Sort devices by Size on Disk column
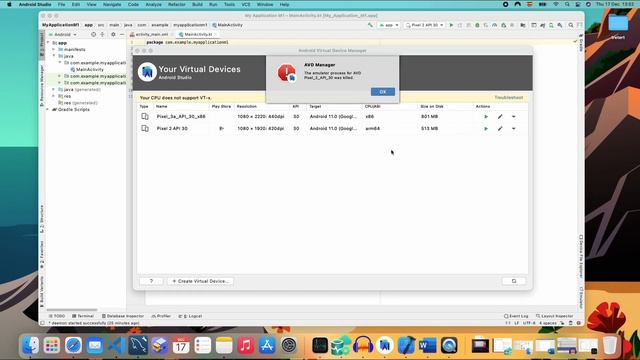640x360 pixels. click(432, 106)
